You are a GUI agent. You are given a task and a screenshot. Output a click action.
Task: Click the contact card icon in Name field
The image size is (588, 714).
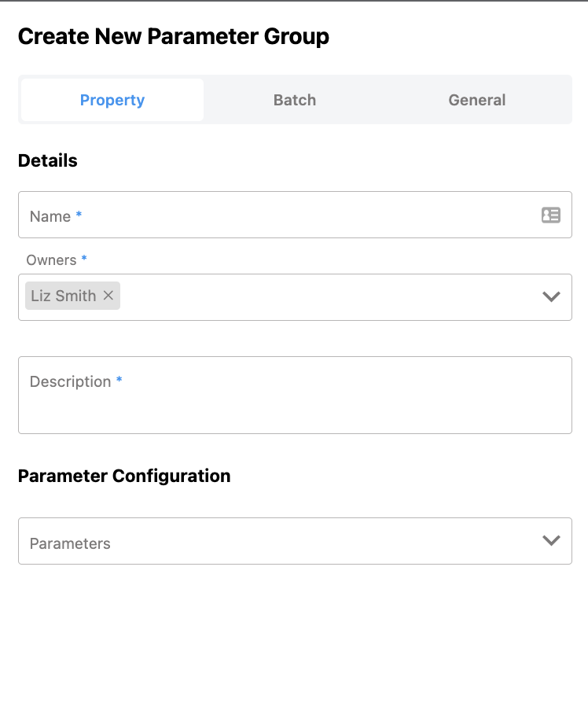coord(551,215)
